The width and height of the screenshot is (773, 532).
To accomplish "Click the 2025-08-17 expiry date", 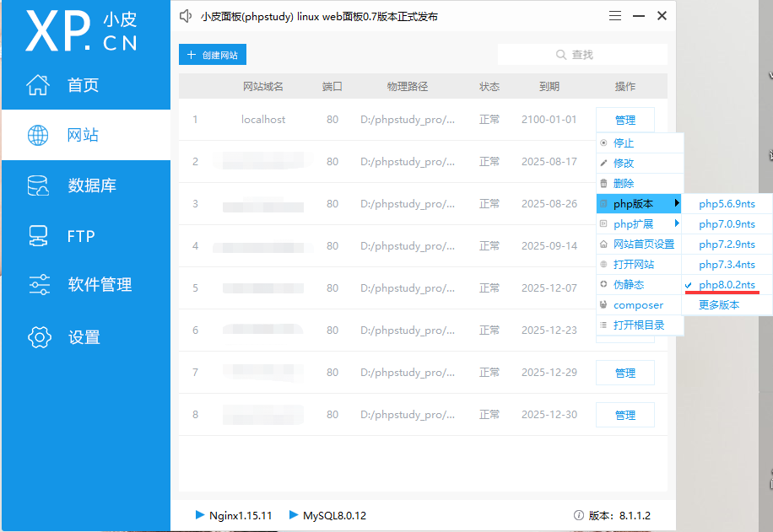I will (549, 162).
